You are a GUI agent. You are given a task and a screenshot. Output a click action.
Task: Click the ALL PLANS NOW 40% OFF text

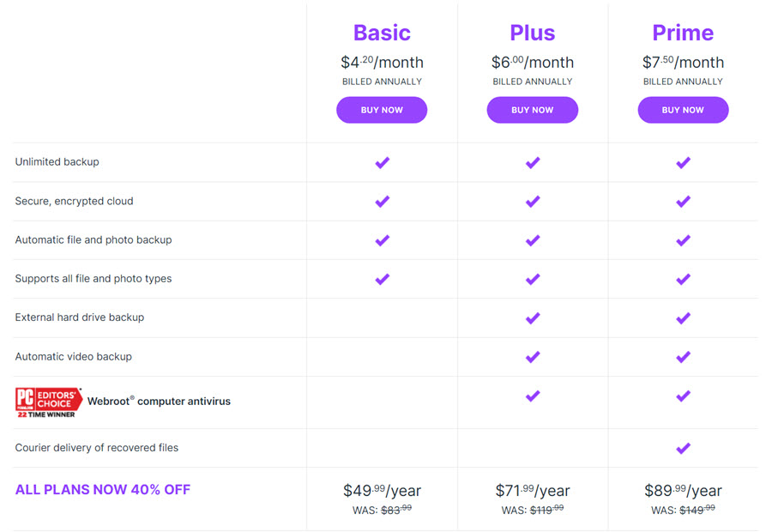[x=102, y=490]
